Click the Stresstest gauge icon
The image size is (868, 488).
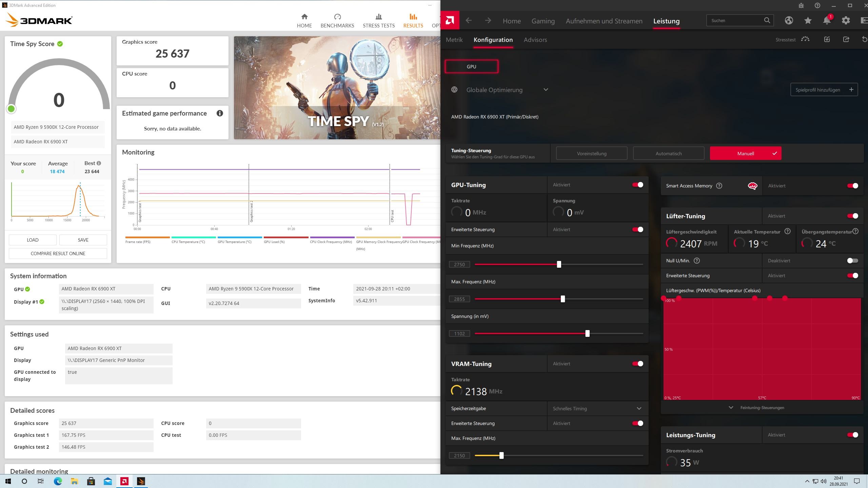tap(805, 39)
